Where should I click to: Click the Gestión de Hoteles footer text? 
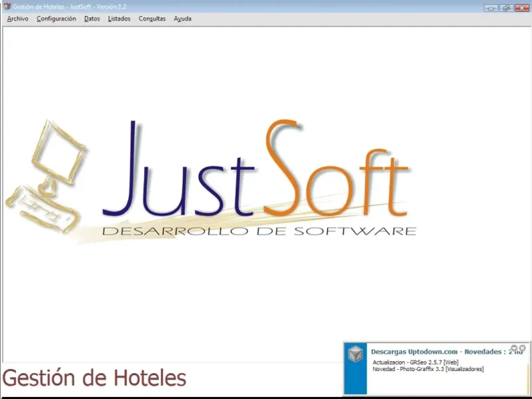pos(94,378)
